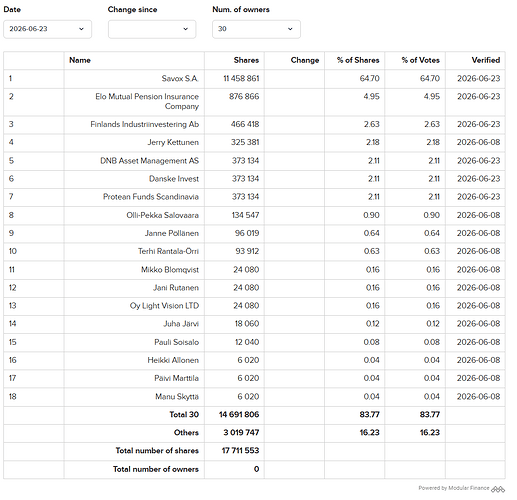Click the Total number of shares value
517x500 pixels.
(x=240, y=451)
